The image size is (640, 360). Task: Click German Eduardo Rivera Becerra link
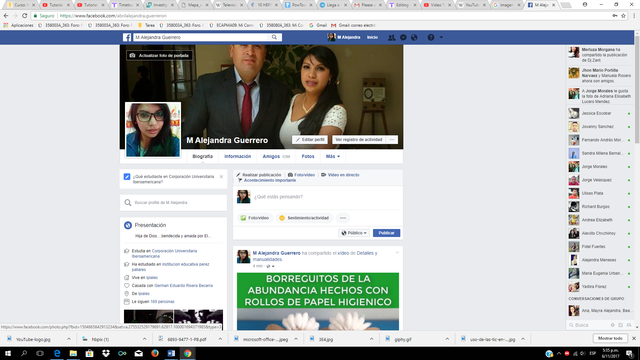[183, 285]
